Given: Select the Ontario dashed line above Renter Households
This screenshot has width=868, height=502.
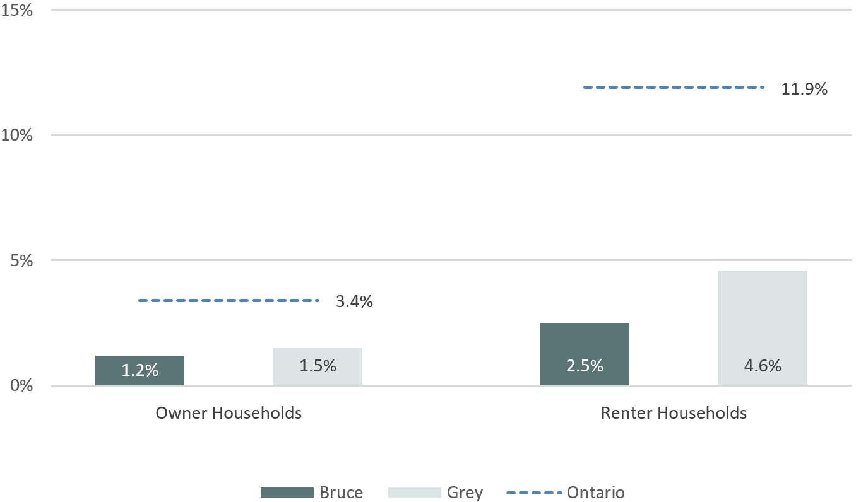Looking at the screenshot, I should [x=674, y=87].
